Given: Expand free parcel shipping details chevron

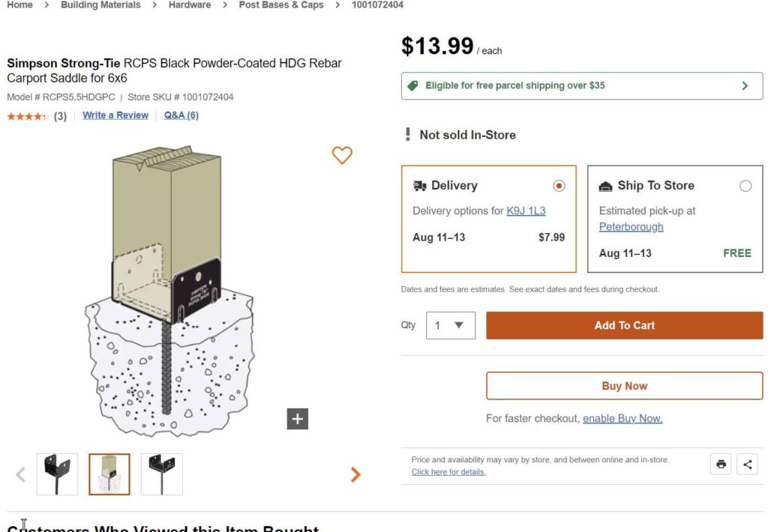Looking at the screenshot, I should tap(745, 86).
